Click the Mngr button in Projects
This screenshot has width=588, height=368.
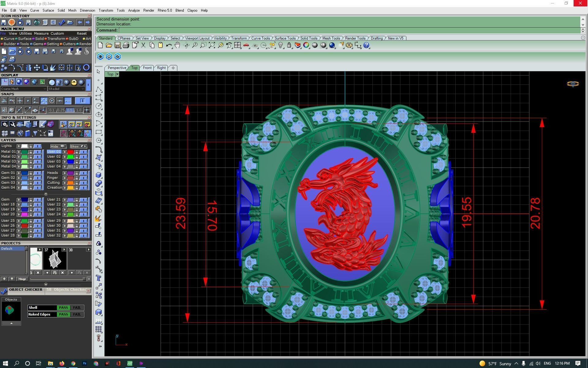point(22,279)
